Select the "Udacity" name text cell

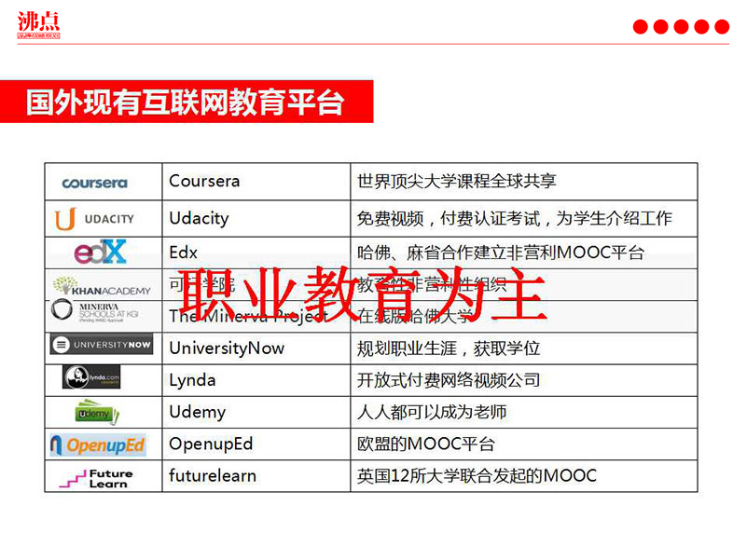pyautogui.click(x=199, y=218)
